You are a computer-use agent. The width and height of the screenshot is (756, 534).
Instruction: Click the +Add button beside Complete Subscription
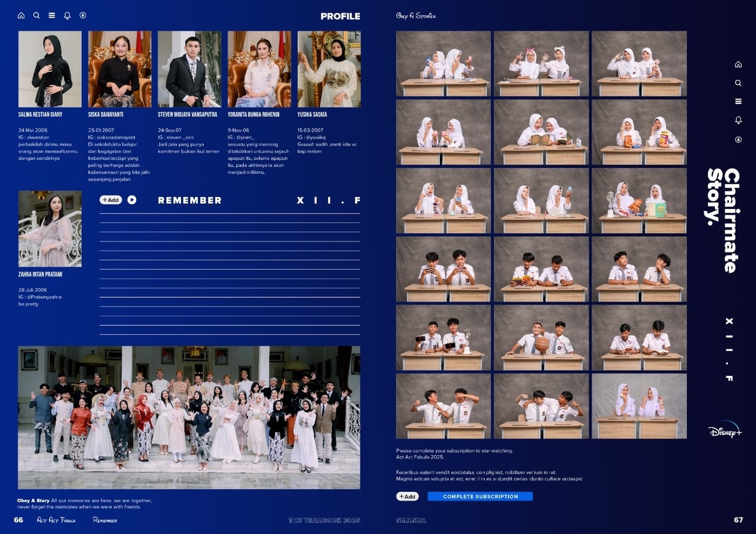pos(407,496)
